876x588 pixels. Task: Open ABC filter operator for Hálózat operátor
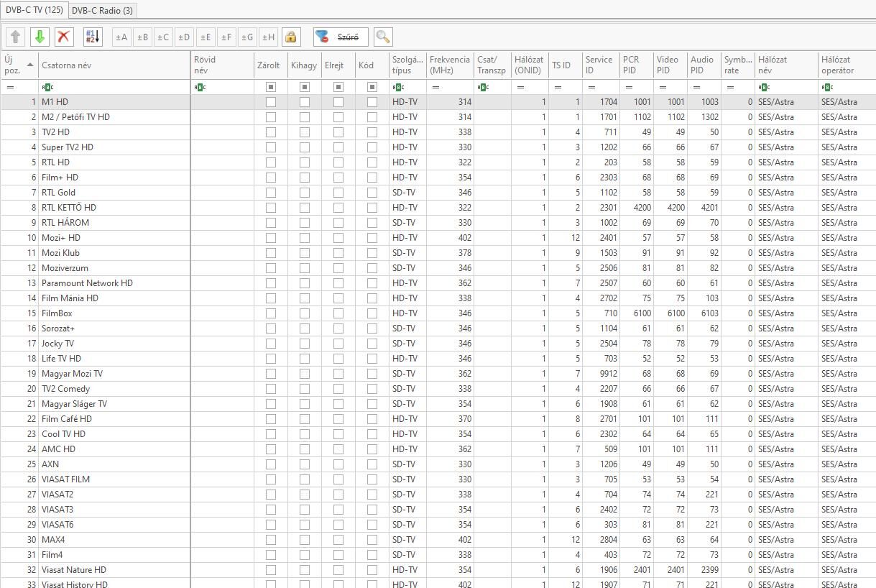pyautogui.click(x=827, y=87)
